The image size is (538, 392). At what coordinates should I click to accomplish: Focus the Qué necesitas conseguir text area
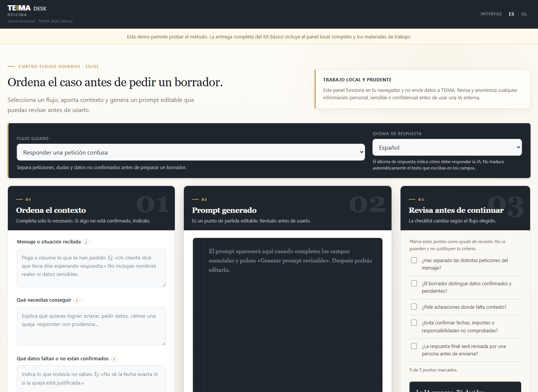91,326
